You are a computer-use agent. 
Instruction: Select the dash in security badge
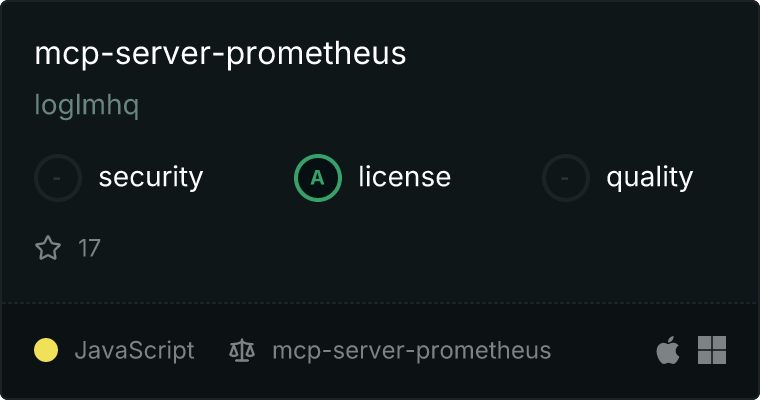coord(57,178)
